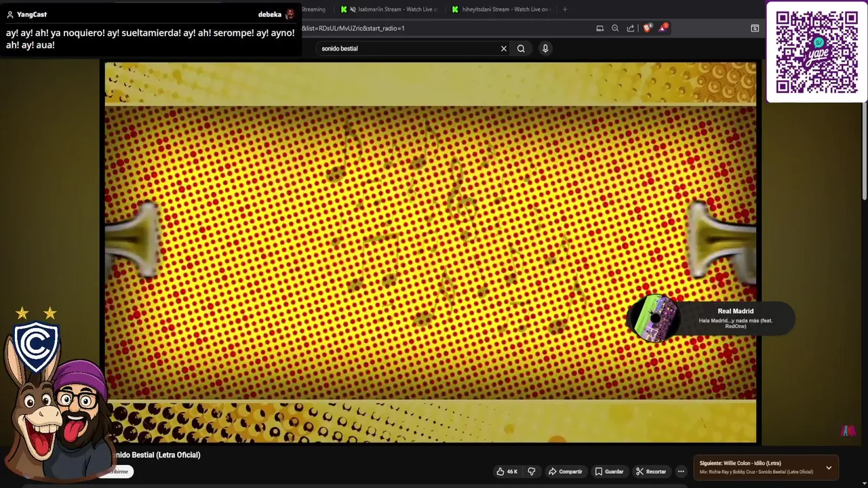Viewport: 868px width, 488px height.
Task: Click the Brave Shields lion icon
Action: (648, 28)
